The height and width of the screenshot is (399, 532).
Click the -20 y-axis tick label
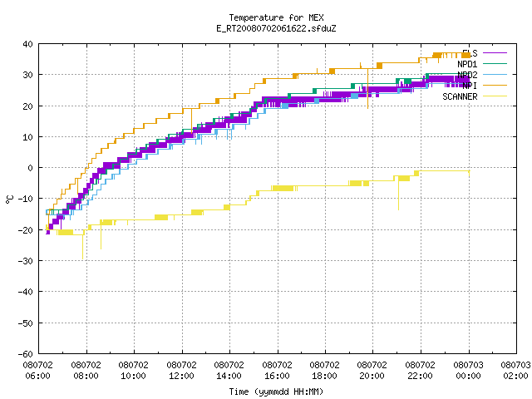[x=26, y=230]
